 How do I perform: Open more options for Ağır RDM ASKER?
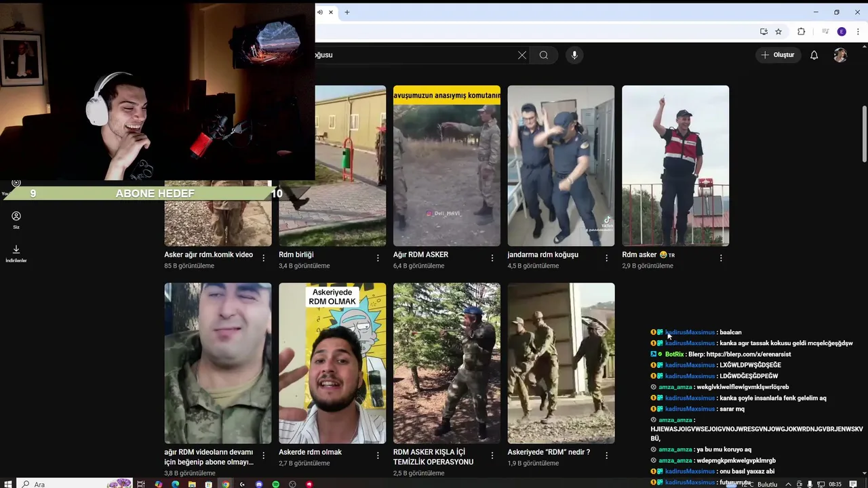coord(492,258)
